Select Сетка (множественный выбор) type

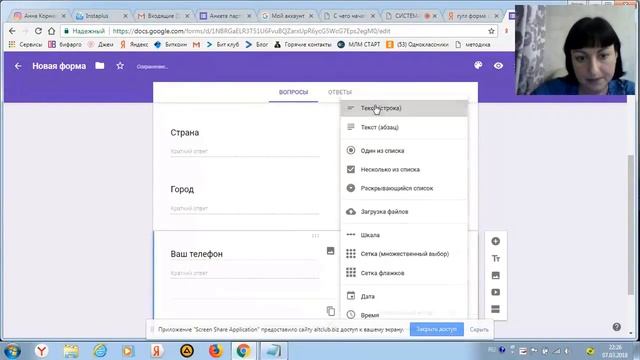click(x=404, y=254)
